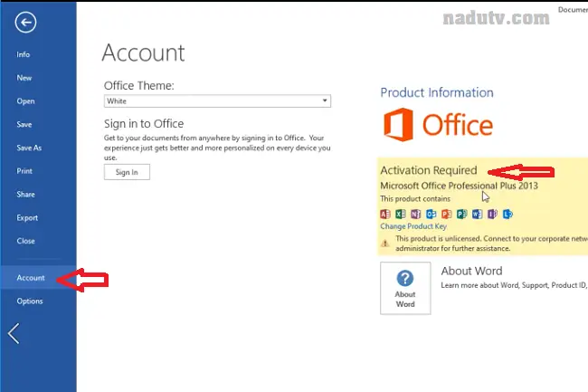Click Microsoft Office Professional Plus 2013 text
Screen dimensions: 588x392
(459, 186)
